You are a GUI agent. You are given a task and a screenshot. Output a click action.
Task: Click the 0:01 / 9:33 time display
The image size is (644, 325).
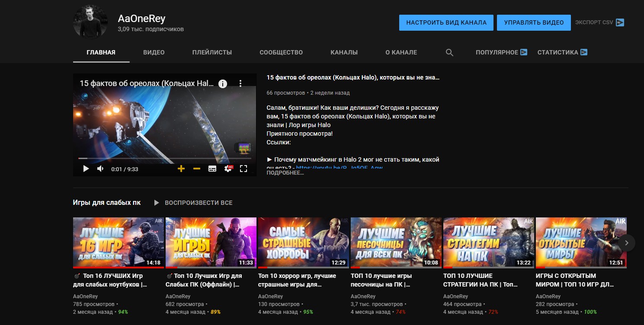tap(125, 169)
